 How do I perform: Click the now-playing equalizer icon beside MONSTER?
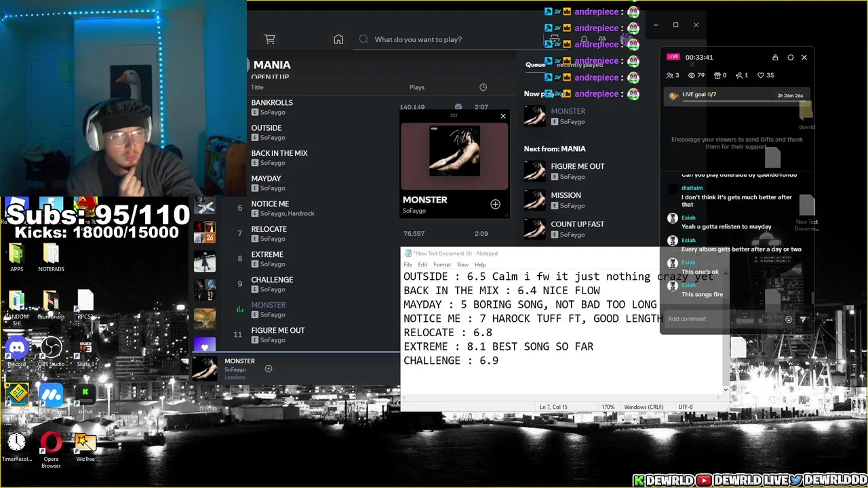[x=239, y=310]
